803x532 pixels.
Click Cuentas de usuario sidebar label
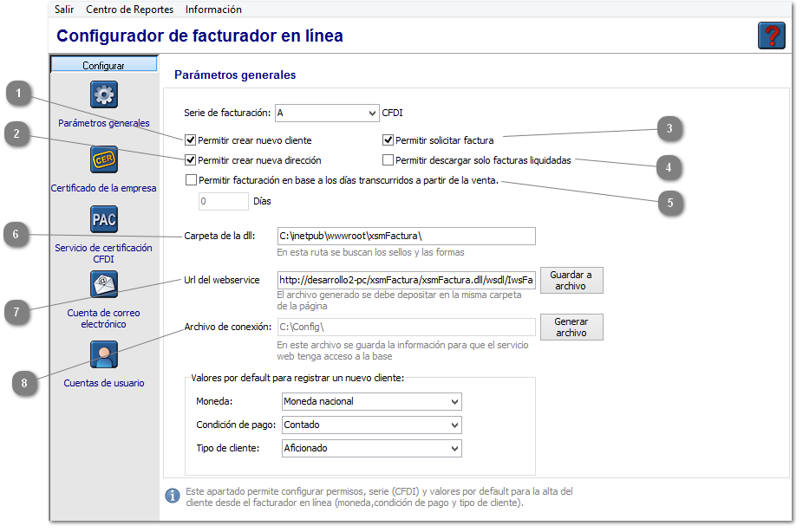pyautogui.click(x=104, y=383)
